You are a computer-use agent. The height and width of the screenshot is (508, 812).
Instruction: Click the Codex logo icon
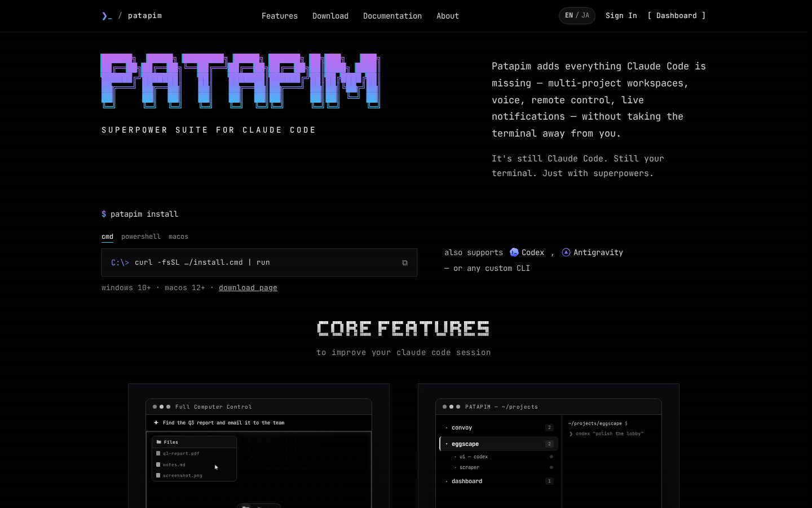[x=514, y=252]
